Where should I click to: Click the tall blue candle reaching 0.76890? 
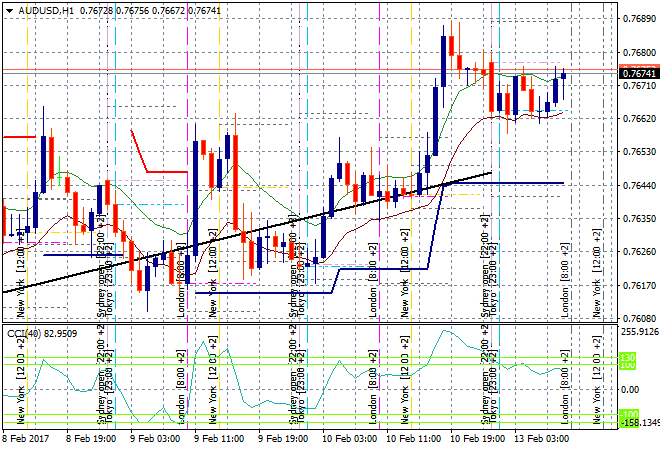pos(443,62)
